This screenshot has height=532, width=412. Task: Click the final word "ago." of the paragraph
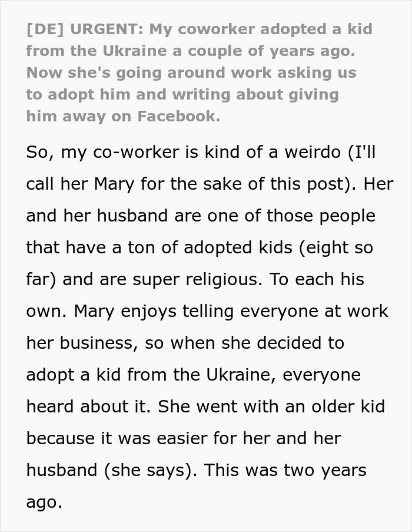click(x=44, y=502)
